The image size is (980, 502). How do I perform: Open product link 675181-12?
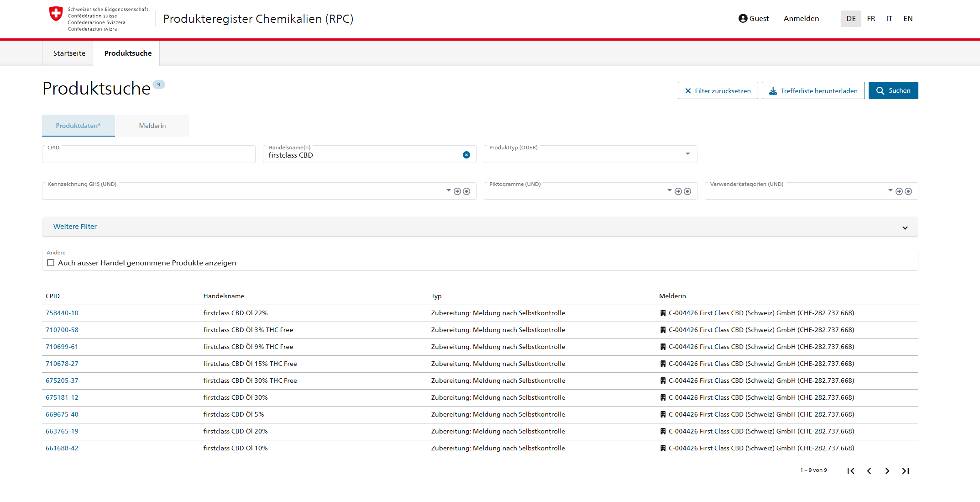click(x=62, y=397)
